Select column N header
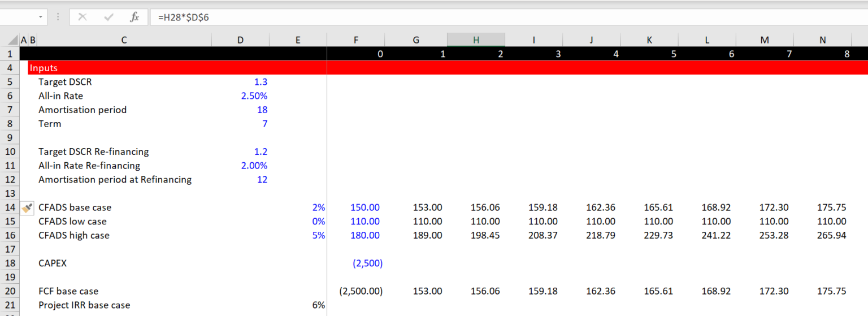 pyautogui.click(x=823, y=40)
